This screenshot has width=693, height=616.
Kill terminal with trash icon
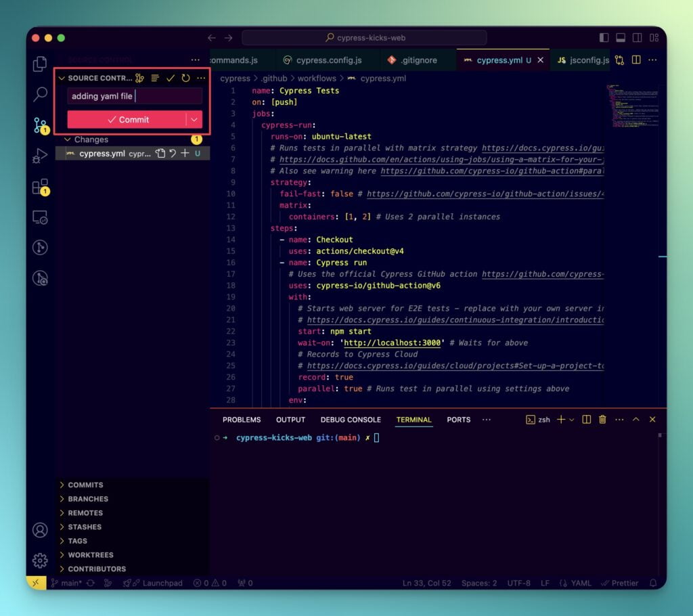(x=602, y=419)
